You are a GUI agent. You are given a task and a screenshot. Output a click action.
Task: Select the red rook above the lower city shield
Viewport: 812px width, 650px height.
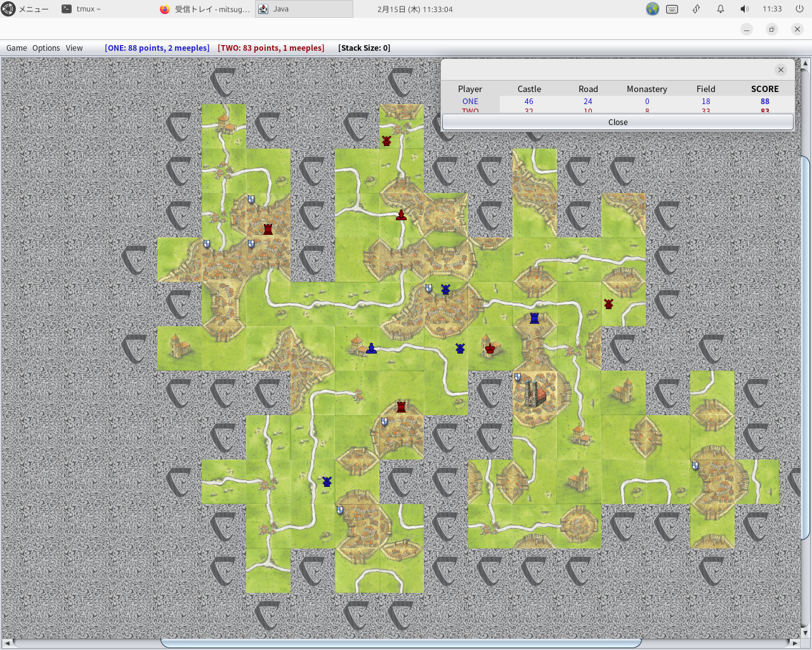coord(401,407)
